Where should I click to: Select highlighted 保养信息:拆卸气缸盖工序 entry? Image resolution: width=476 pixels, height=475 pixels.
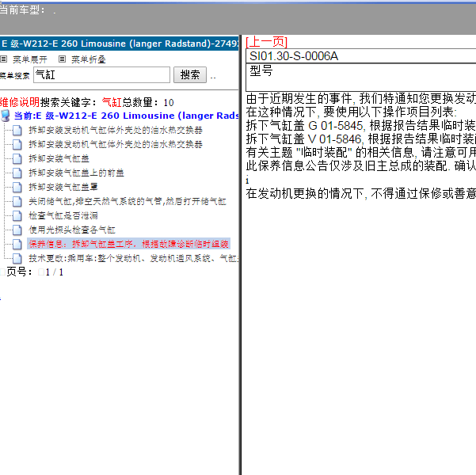pyautogui.click(x=129, y=244)
